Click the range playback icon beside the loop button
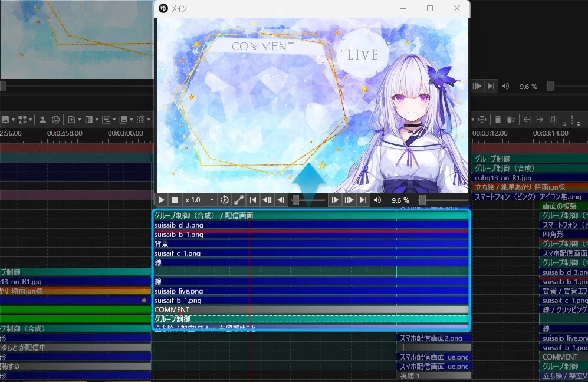 point(238,200)
